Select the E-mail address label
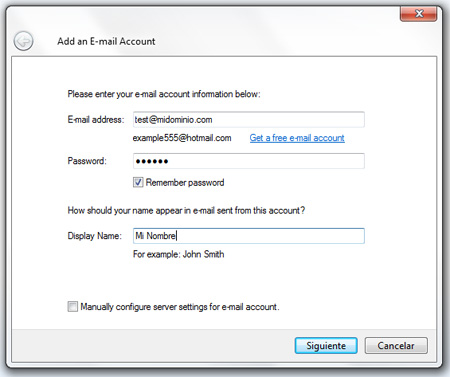The height and width of the screenshot is (377, 450). 96,120
